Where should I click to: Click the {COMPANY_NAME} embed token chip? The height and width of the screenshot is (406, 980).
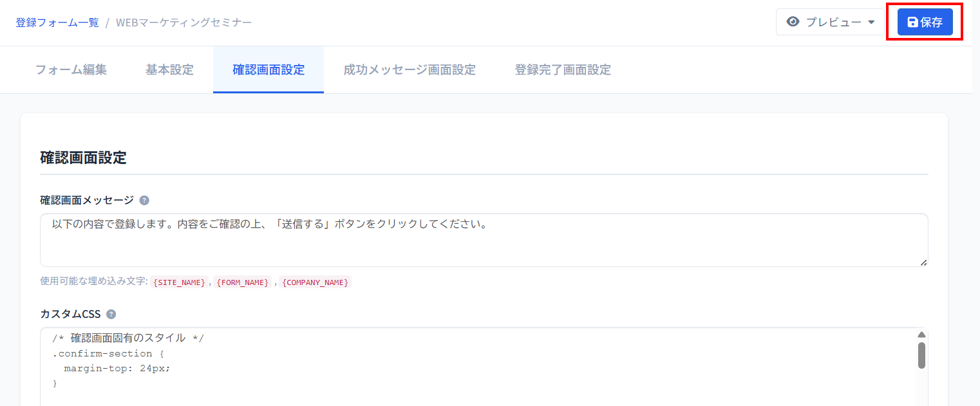point(315,282)
